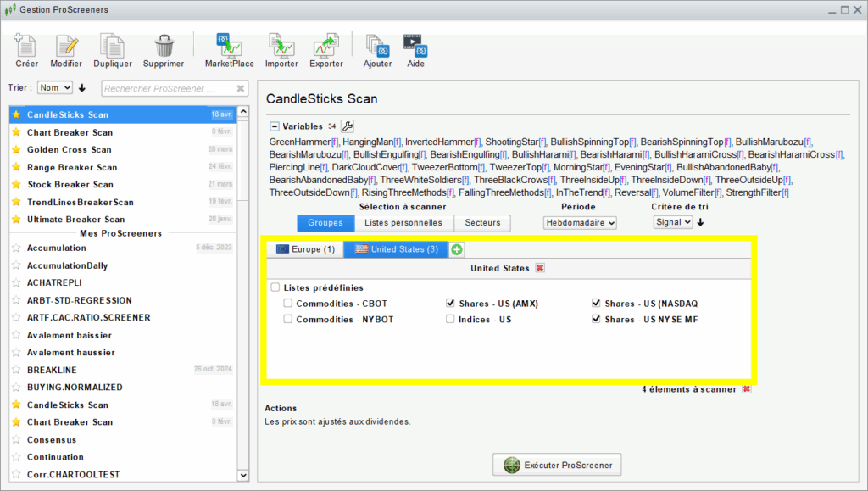Click the green plus add-tab icon
Image resolution: width=868 pixels, height=491 pixels.
[457, 249]
